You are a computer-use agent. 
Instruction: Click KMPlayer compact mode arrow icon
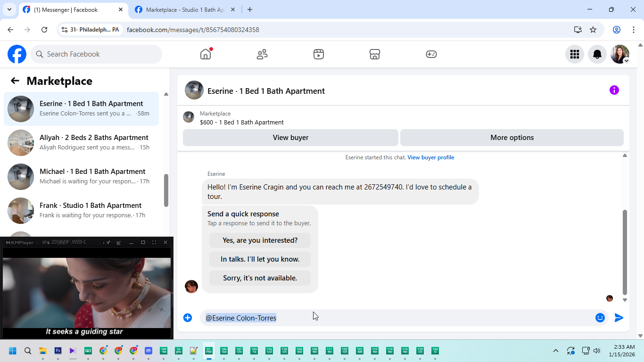click(x=119, y=242)
